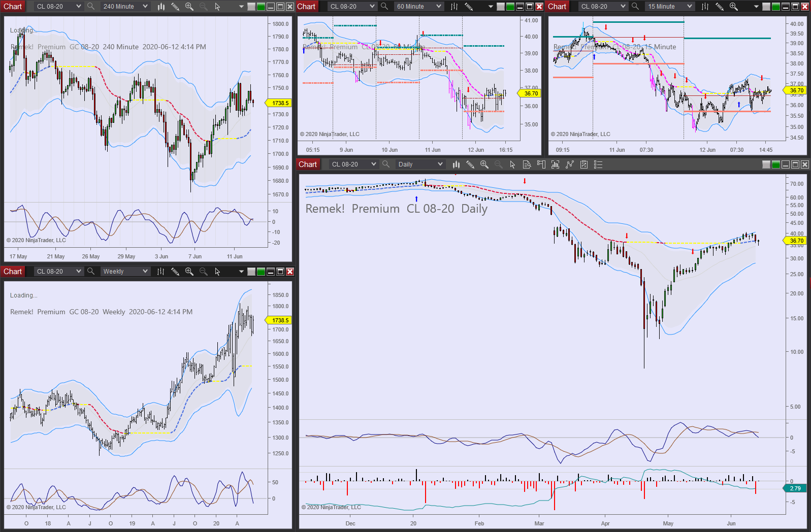Expand toolbar overflow arrow in 60 Minute chart
The height and width of the screenshot is (532, 811).
(491, 7)
